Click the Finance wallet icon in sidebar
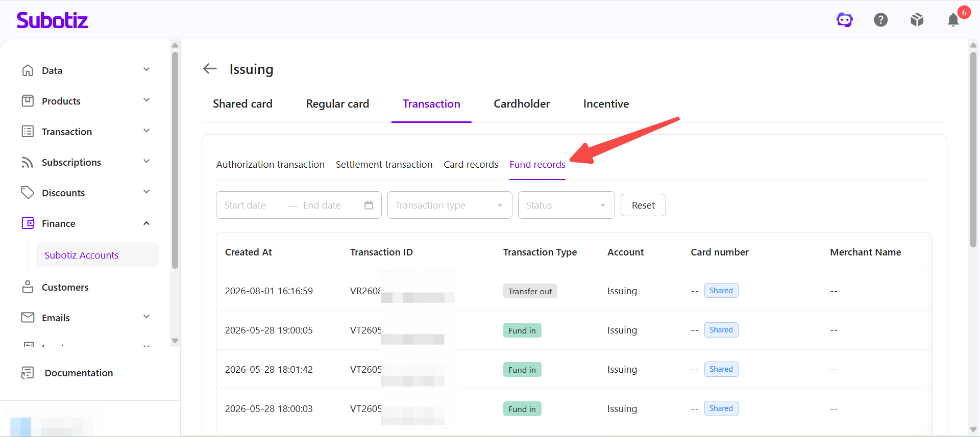Screen dimensions: 980x437 tap(28, 223)
